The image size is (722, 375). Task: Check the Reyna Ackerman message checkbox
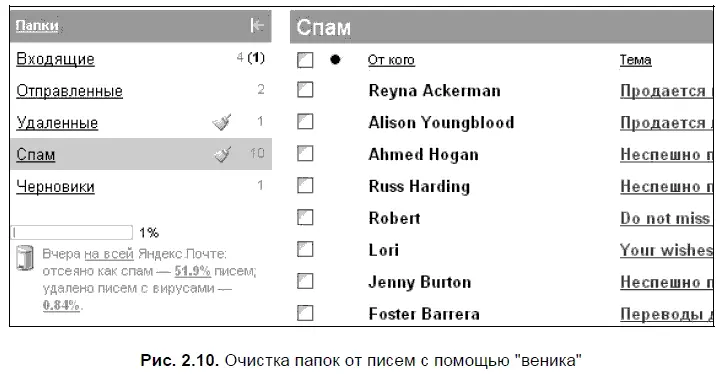[305, 90]
